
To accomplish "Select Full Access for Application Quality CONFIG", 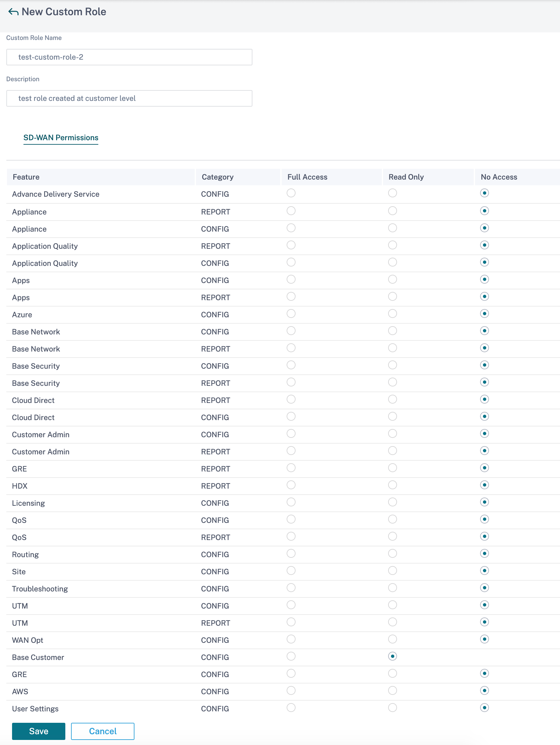I will [x=291, y=262].
